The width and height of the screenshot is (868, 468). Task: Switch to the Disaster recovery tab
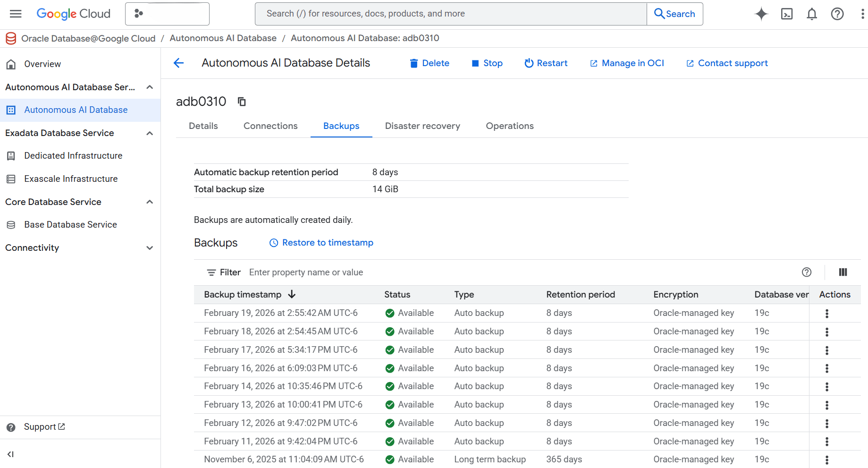pyautogui.click(x=422, y=126)
